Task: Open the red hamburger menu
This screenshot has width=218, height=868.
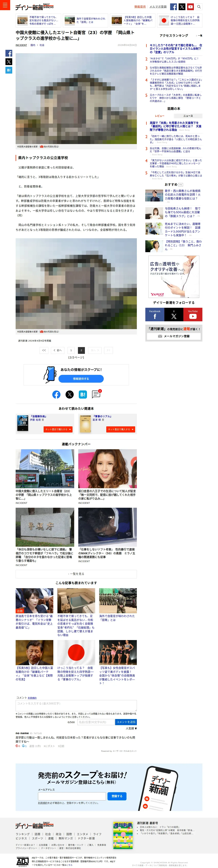Action: 5,5
